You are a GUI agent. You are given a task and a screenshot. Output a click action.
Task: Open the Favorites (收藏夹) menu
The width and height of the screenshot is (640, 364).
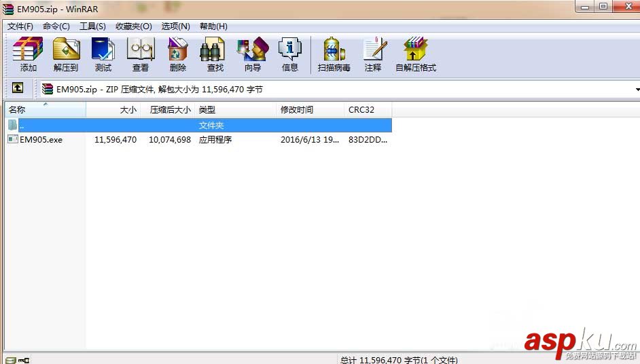click(133, 26)
